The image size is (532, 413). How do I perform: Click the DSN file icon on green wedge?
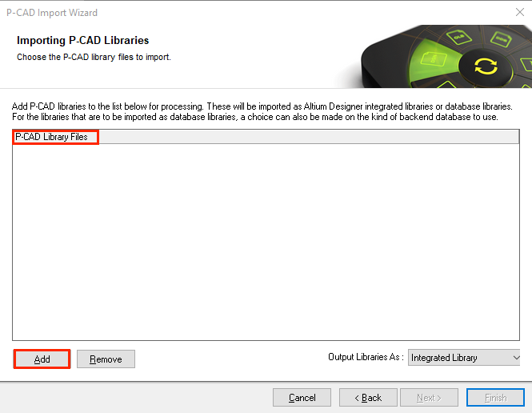[434, 59]
